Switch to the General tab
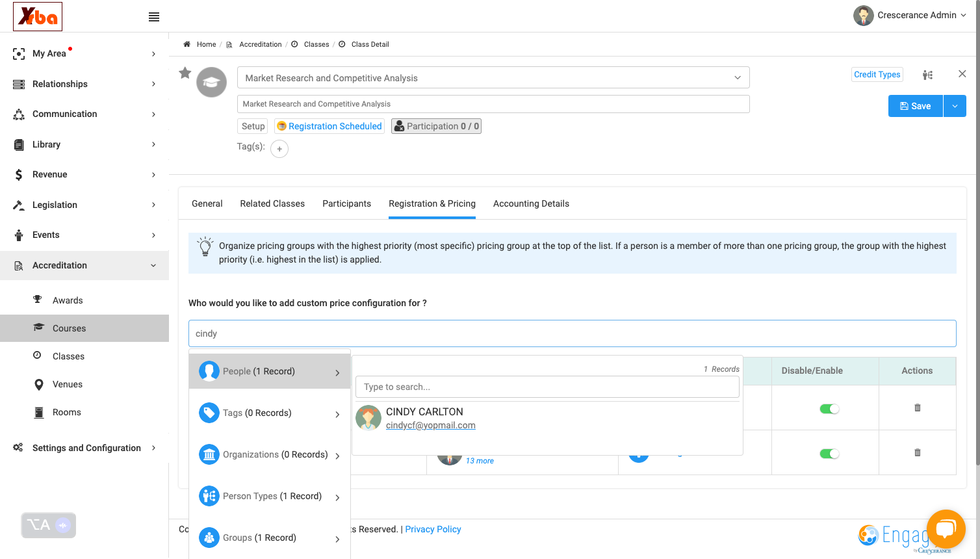The image size is (980, 559). pyautogui.click(x=207, y=203)
